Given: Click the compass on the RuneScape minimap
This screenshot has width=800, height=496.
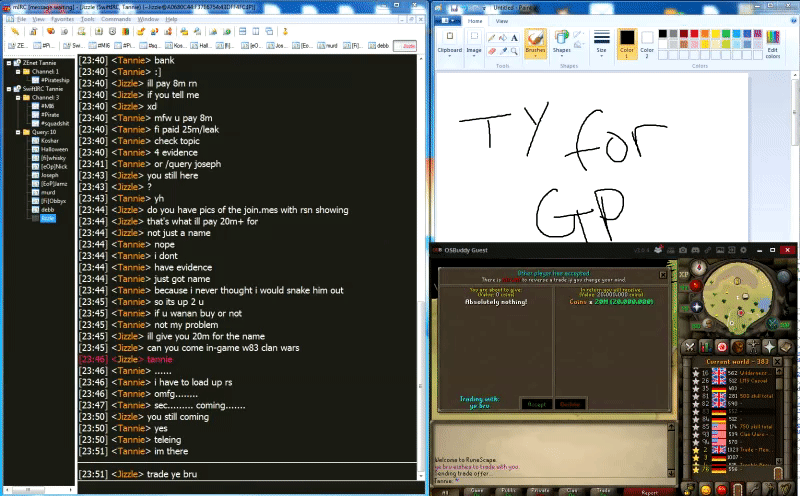Looking at the screenshot, I should click(x=698, y=267).
